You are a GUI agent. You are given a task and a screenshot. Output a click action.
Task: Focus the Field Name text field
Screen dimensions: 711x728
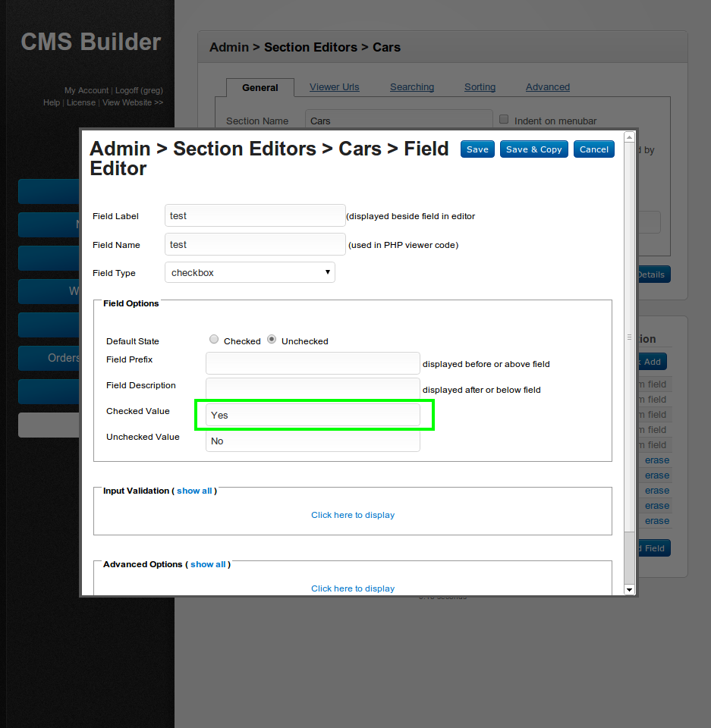coord(255,244)
